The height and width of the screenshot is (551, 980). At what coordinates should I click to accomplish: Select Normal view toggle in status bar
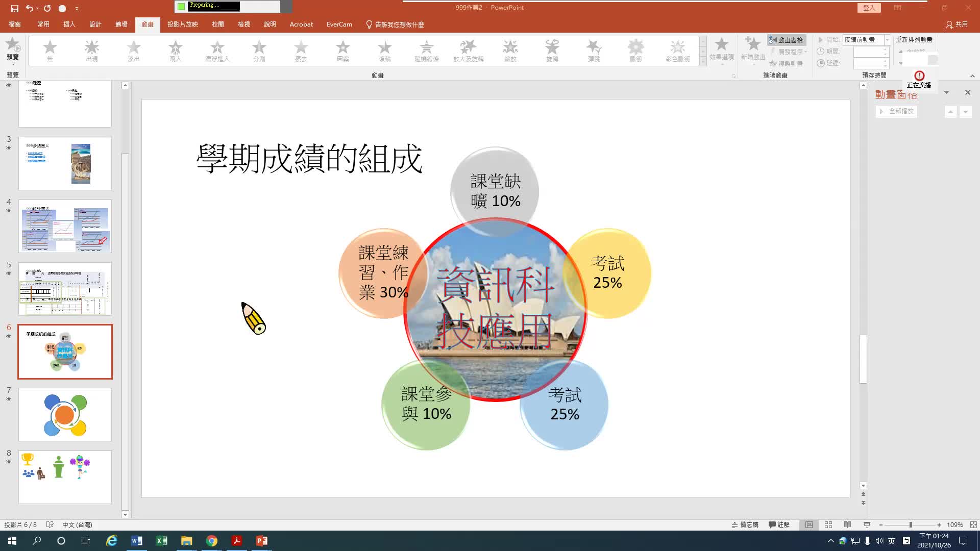(809, 524)
